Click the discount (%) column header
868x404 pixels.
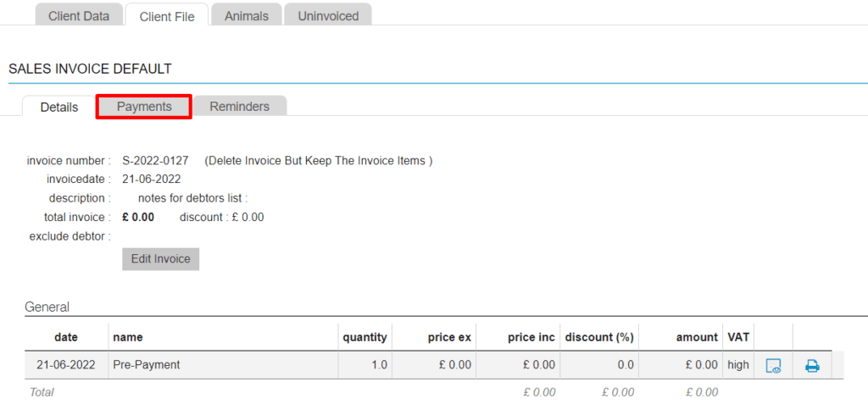pyautogui.click(x=598, y=337)
